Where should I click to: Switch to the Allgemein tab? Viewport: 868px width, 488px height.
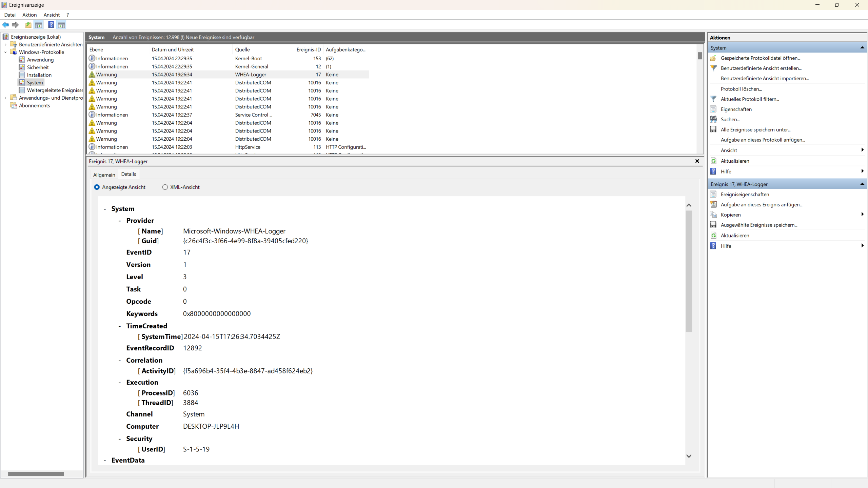[x=104, y=175]
